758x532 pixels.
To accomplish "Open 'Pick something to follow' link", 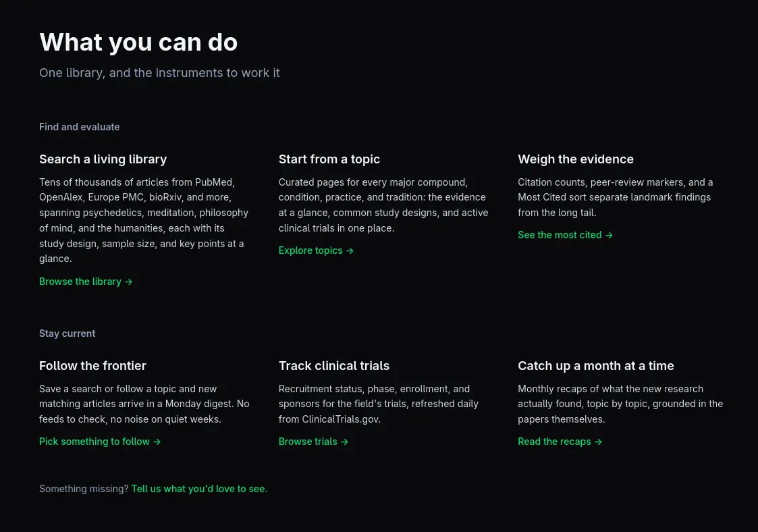I will [x=100, y=442].
